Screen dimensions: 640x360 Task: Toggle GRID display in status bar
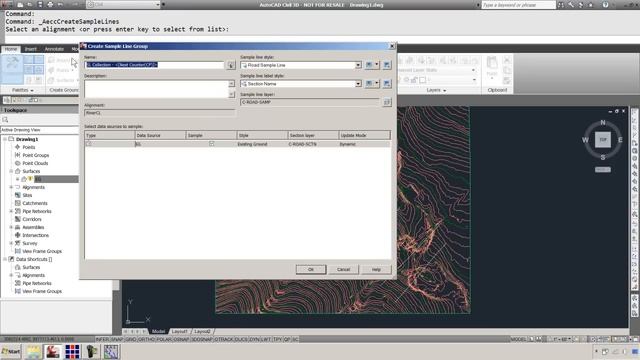131,339
